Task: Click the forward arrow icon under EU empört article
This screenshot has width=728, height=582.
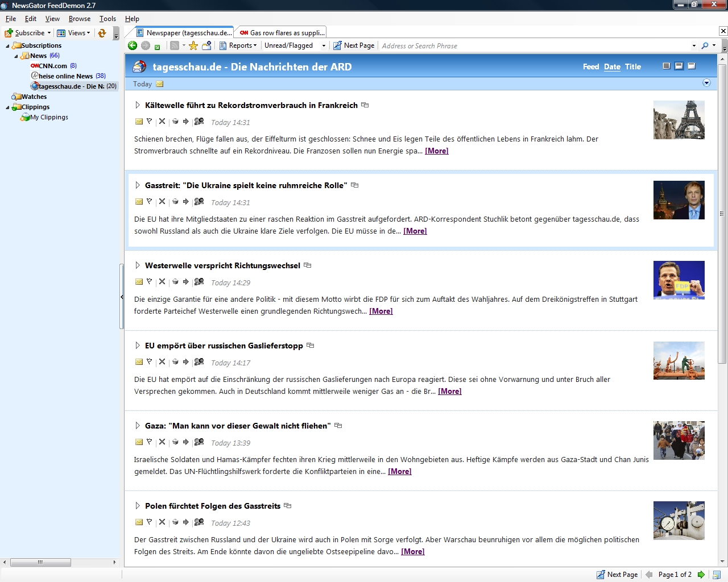Action: (x=186, y=362)
